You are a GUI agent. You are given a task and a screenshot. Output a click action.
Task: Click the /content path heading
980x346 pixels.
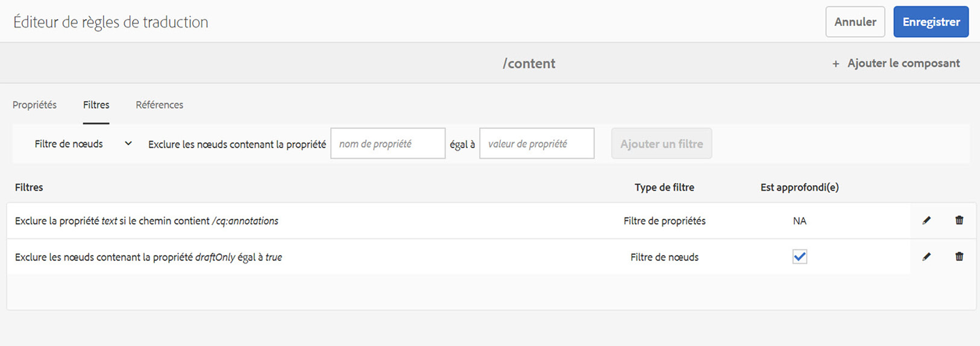[529, 63]
